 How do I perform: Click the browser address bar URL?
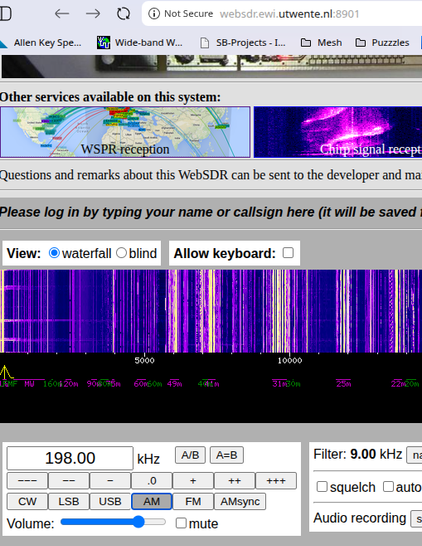[x=289, y=14]
